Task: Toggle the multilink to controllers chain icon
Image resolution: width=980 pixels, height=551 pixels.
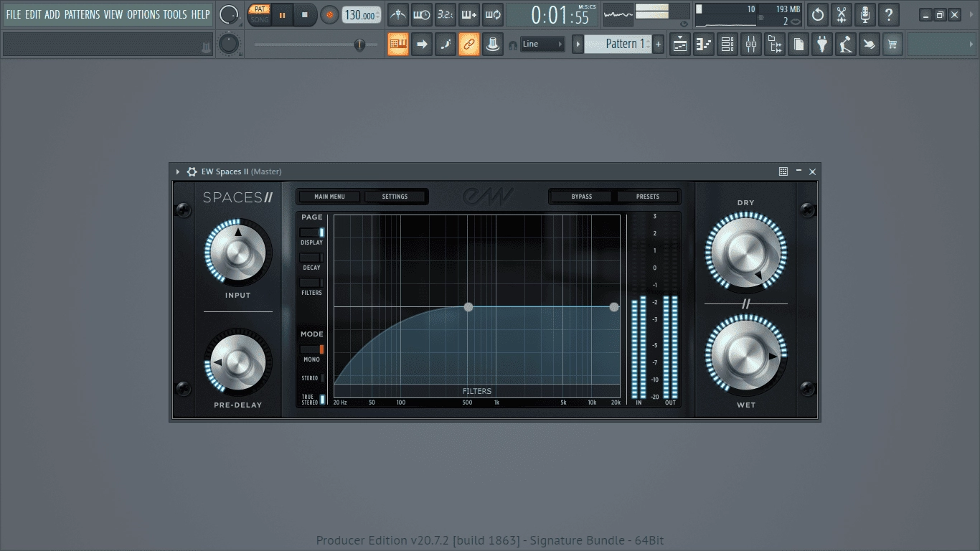Action: pos(469,44)
